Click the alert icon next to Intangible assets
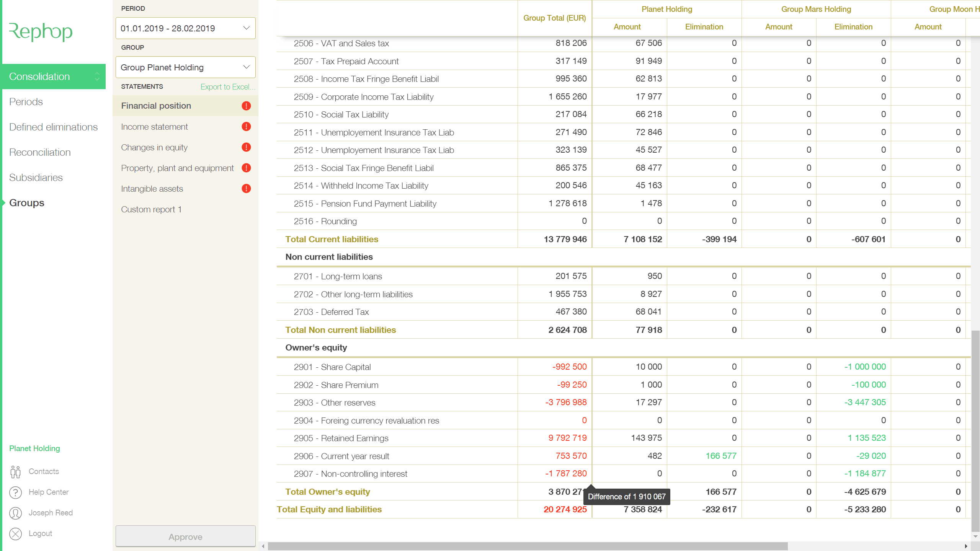The image size is (980, 551). 246,189
